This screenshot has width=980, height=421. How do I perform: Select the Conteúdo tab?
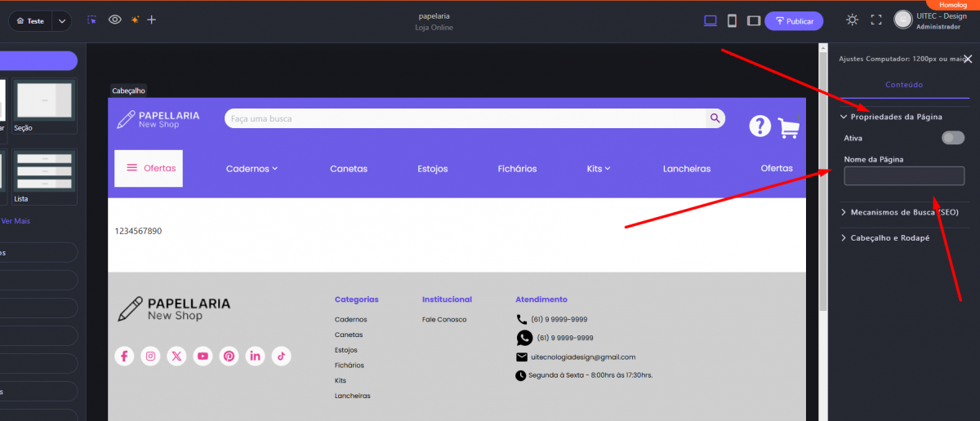coord(904,84)
